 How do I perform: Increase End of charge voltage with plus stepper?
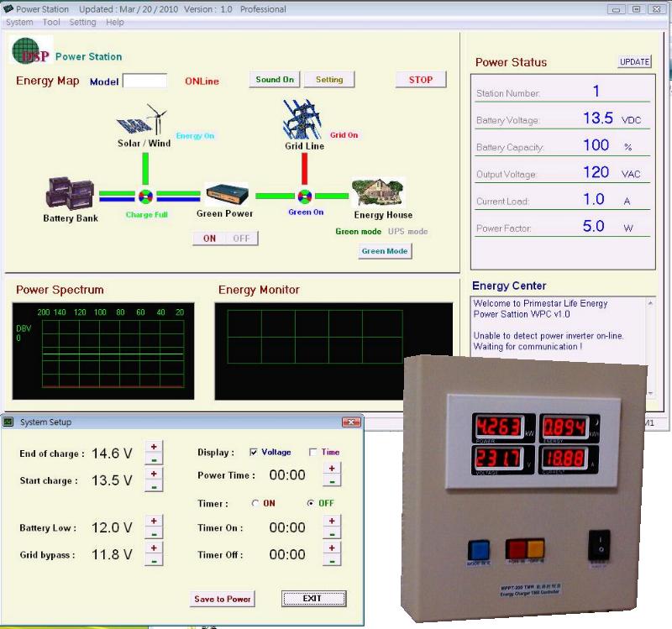153,448
